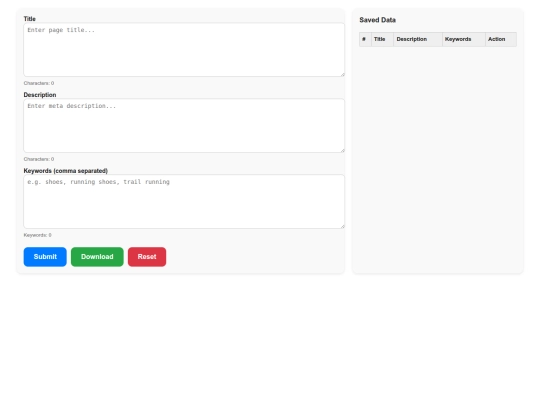This screenshot has width=540, height=405.
Task: Click the blue Submit button
Action: coord(45,257)
